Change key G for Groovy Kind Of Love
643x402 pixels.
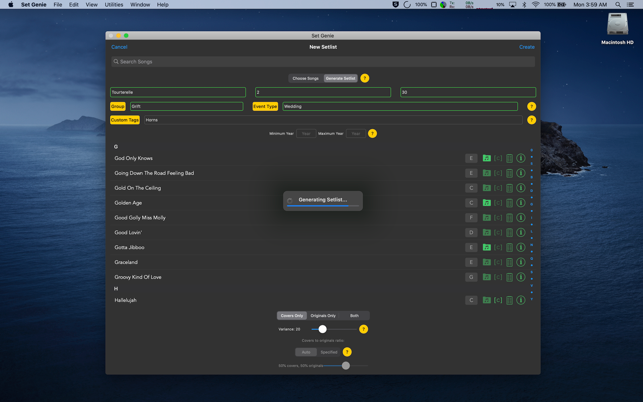coord(471,277)
